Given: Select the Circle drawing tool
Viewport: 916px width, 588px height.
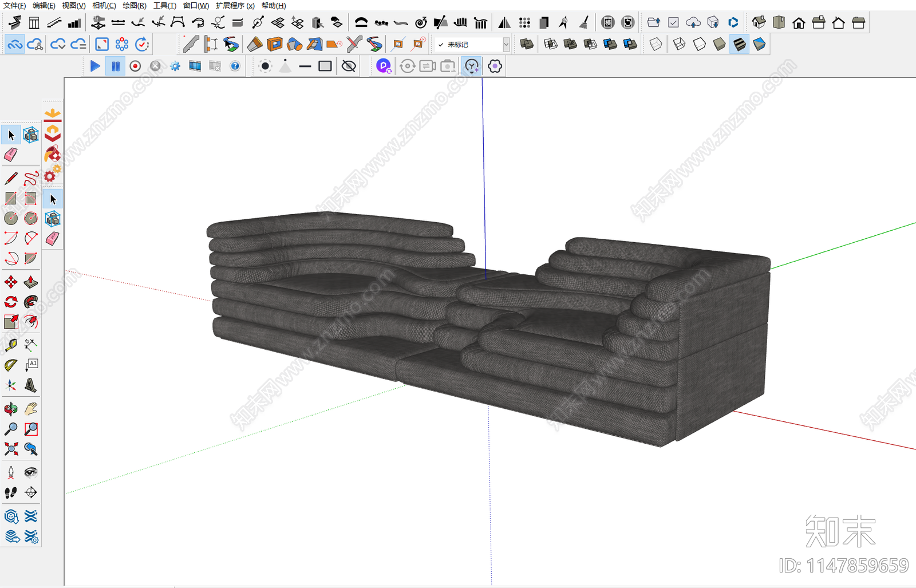Looking at the screenshot, I should click(11, 218).
